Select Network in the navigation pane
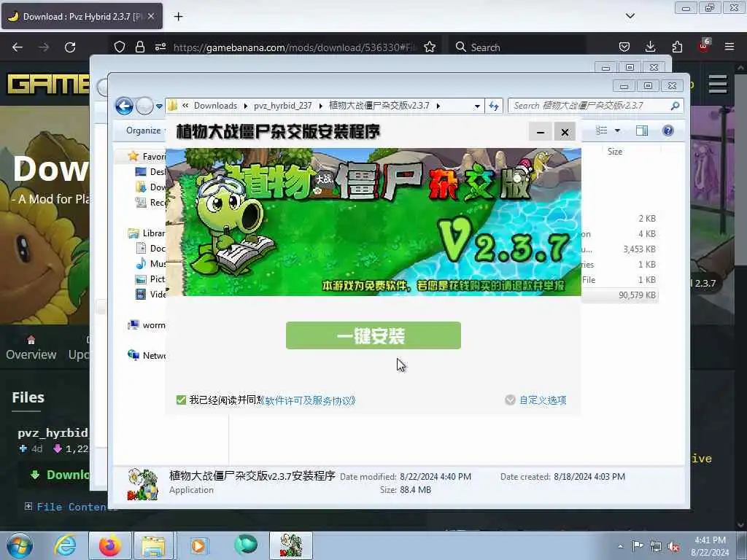The height and width of the screenshot is (560, 747). [146, 355]
